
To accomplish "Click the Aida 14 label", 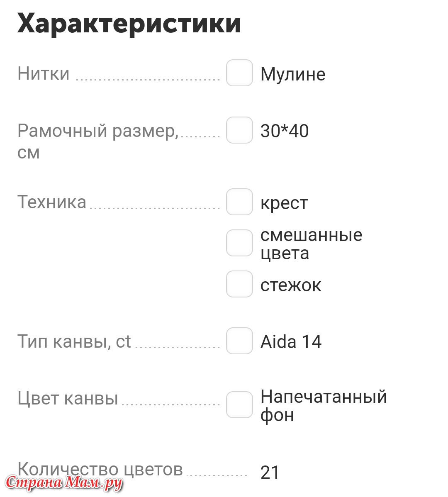I will click(291, 342).
